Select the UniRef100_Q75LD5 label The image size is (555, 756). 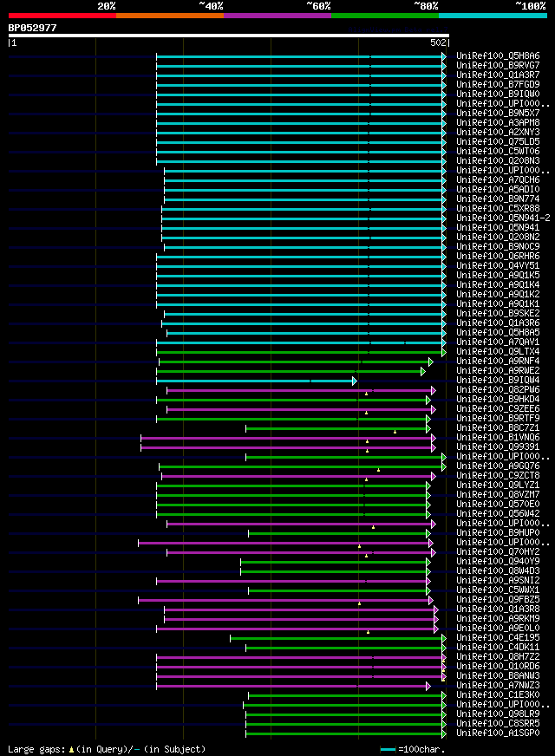[x=498, y=142]
